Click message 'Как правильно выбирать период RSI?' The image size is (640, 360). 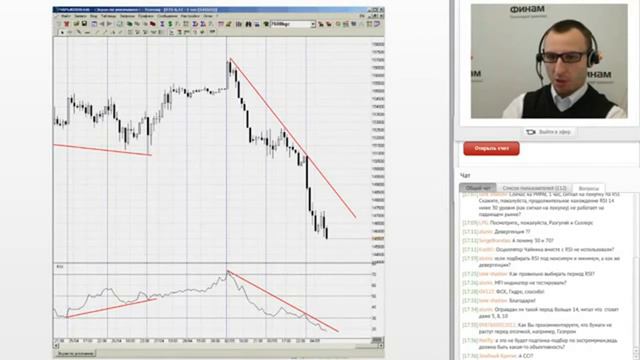[x=551, y=274]
